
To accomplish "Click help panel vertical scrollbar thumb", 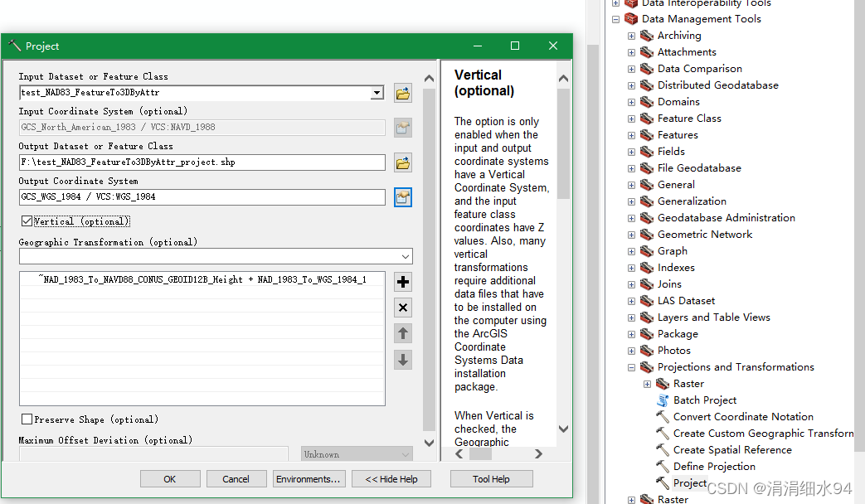I will pyautogui.click(x=563, y=143).
